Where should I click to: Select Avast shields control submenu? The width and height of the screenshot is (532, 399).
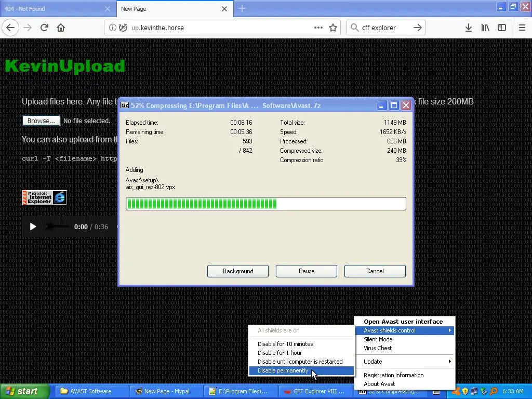coord(405,330)
